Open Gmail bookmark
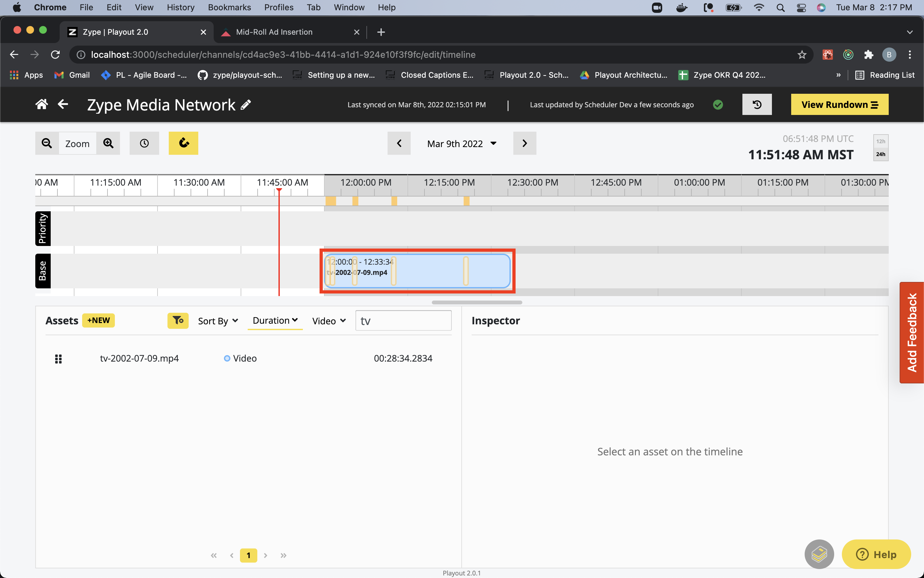924x578 pixels. pos(72,75)
